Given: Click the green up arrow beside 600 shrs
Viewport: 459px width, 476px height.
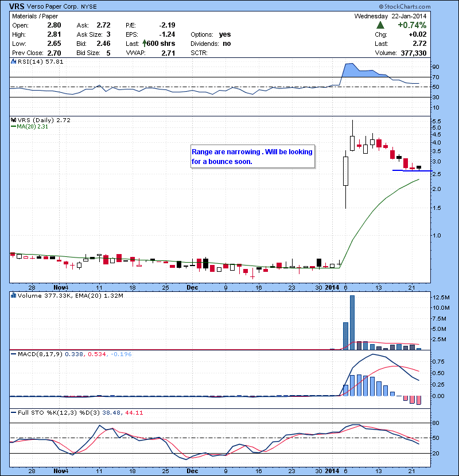Looking at the screenshot, I should 144,44.
